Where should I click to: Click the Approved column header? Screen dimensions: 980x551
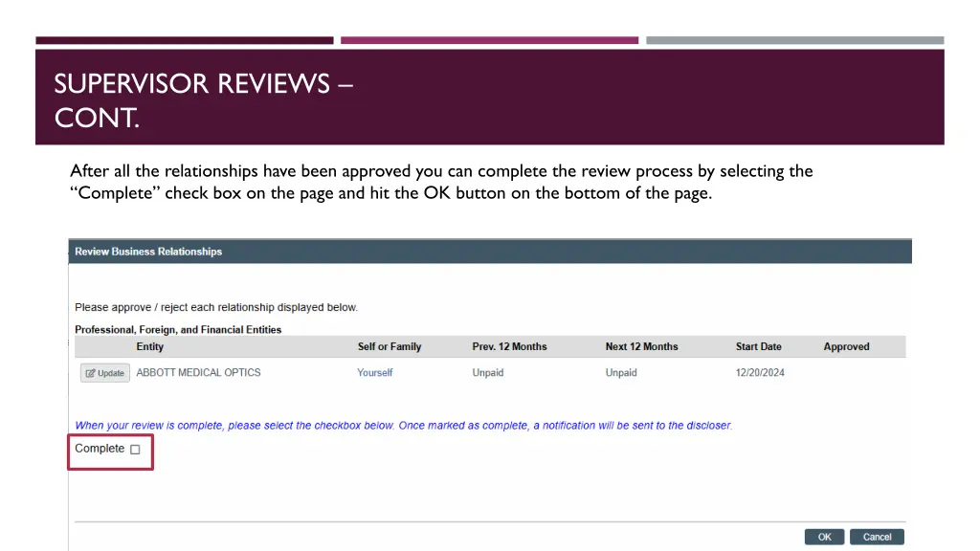pos(846,346)
